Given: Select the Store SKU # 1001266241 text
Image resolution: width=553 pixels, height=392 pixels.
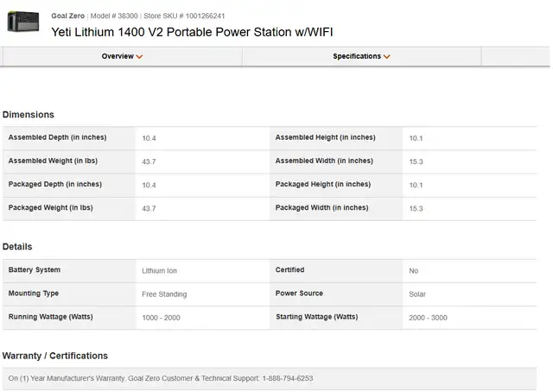Looking at the screenshot, I should point(184,16).
